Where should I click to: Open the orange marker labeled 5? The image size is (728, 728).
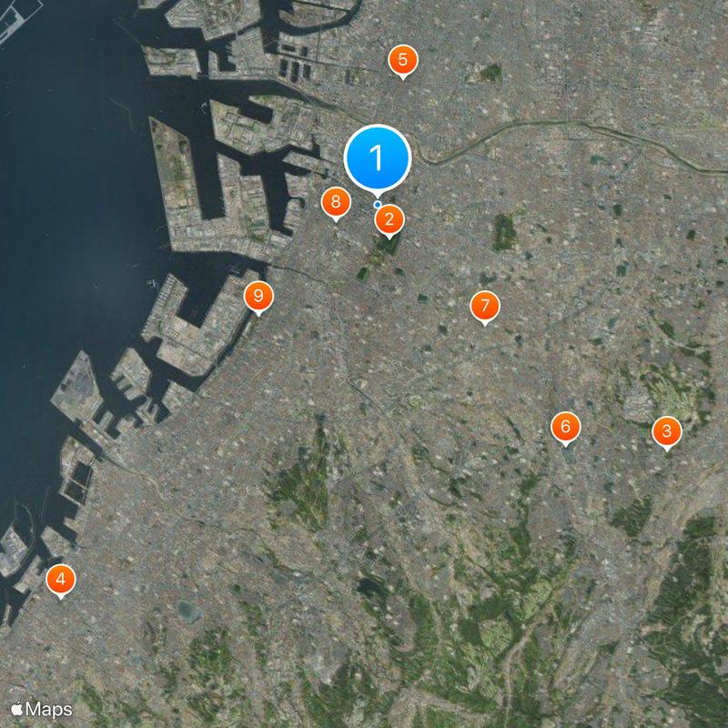pos(403,60)
